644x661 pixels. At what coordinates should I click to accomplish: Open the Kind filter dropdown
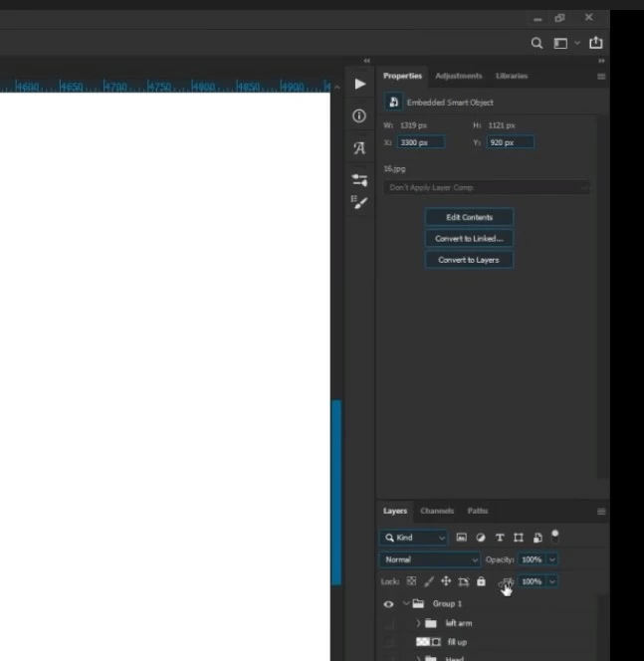pos(413,538)
